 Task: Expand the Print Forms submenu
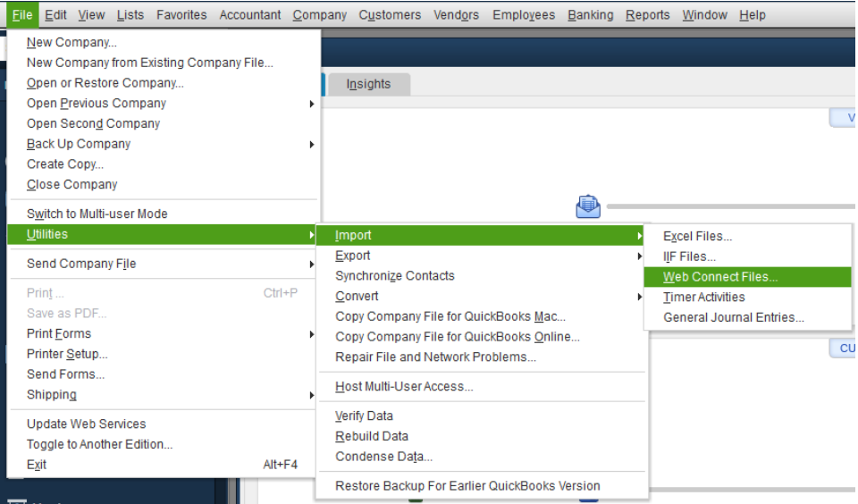point(163,333)
